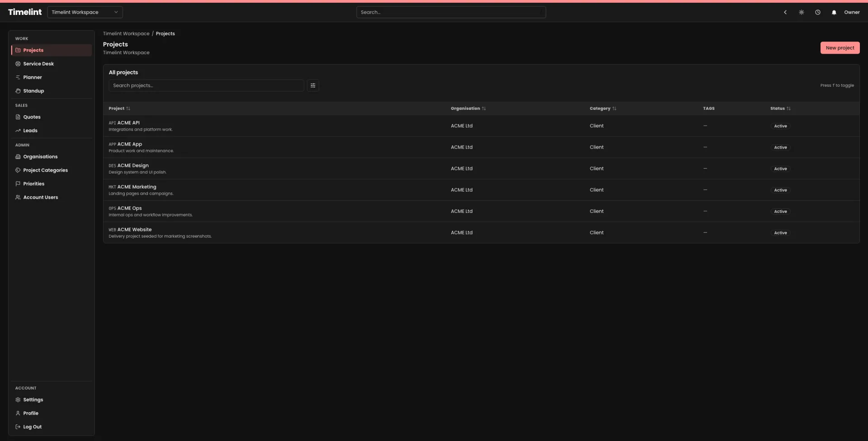The width and height of the screenshot is (868, 441).
Task: Toggle sorting on the Status column
Action: 789,108
